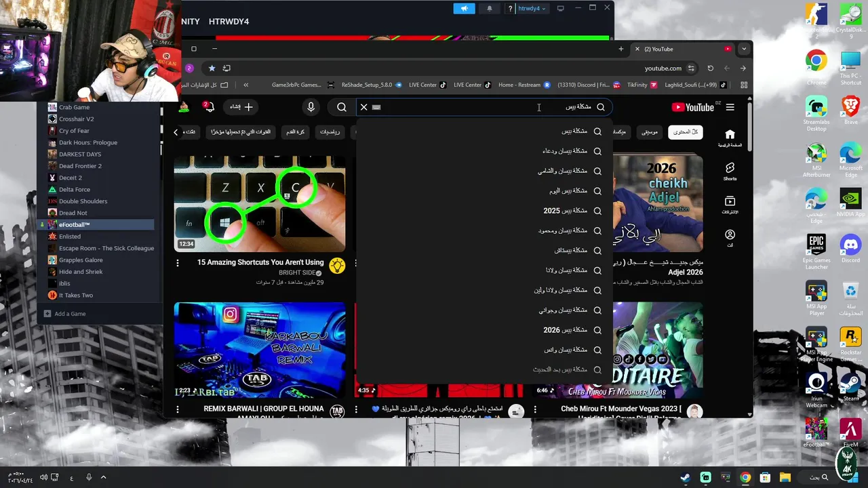Open Subscriptions in YouTube sidebar
Screen dimensions: 868x488
tap(730, 205)
